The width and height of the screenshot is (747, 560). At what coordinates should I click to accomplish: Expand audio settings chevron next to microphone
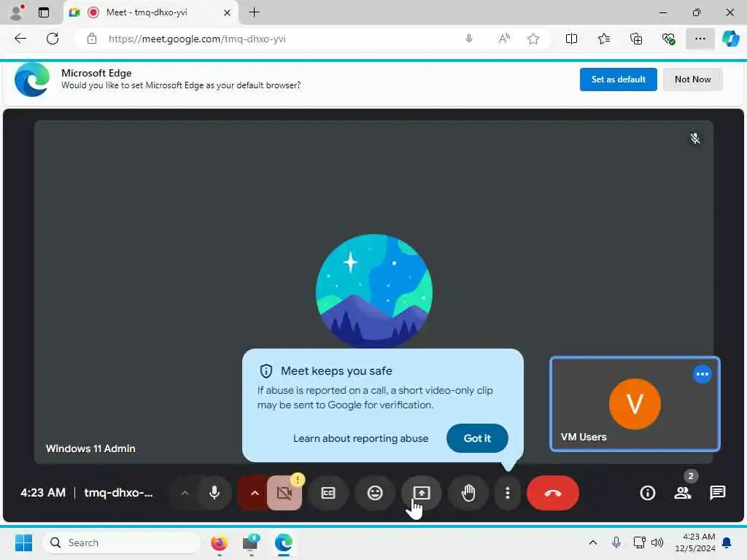coord(185,493)
